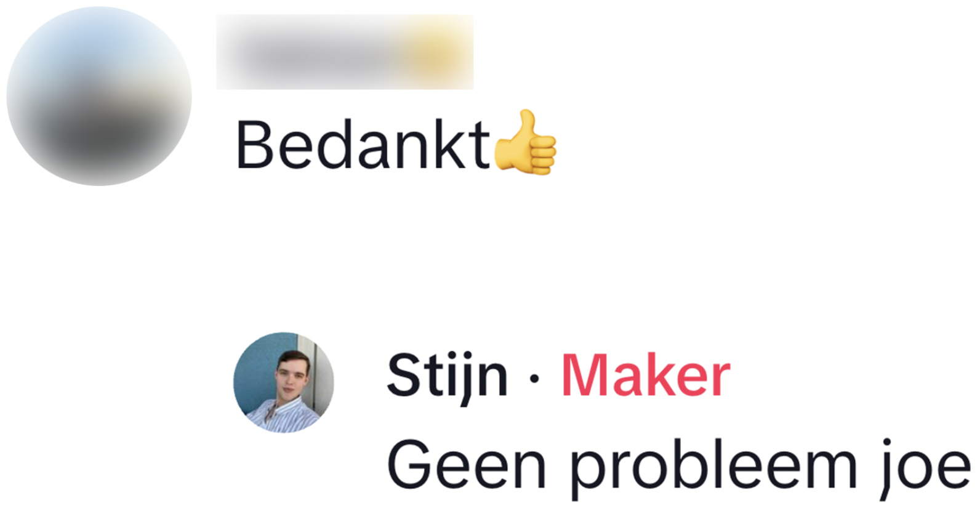This screenshot has width=980, height=511.
Task: Open Stijn's round profile photo
Action: pyautogui.click(x=284, y=382)
